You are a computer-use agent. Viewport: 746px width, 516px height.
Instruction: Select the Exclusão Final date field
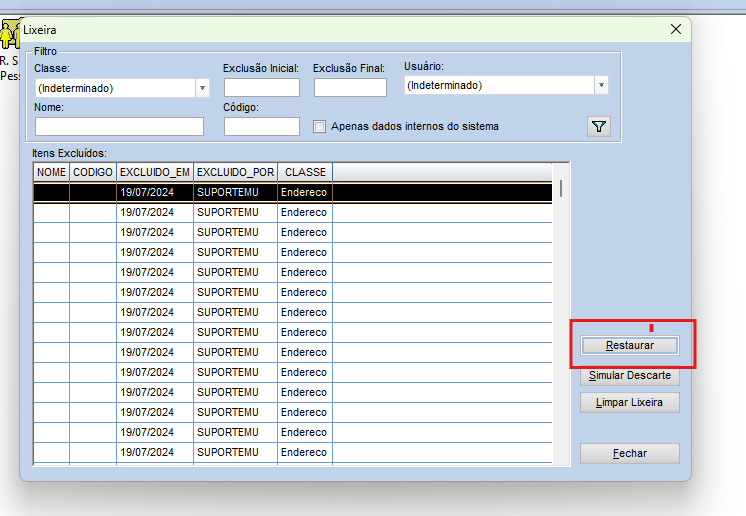pyautogui.click(x=350, y=88)
